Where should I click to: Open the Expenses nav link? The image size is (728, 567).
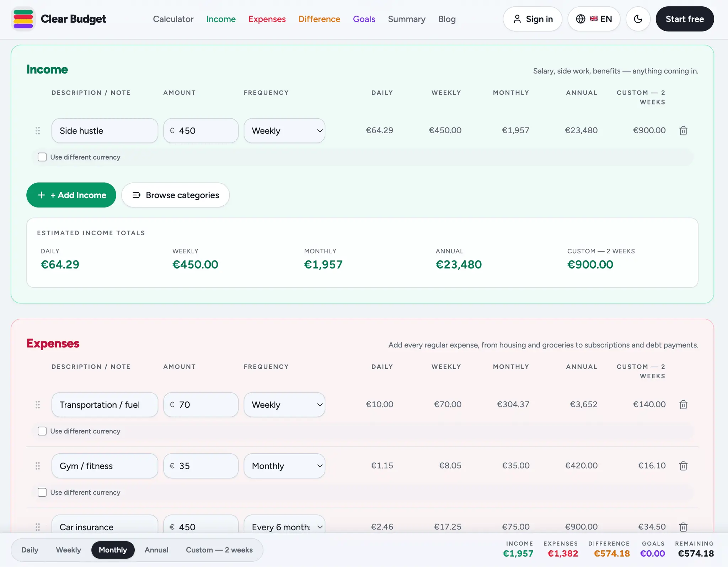[267, 19]
